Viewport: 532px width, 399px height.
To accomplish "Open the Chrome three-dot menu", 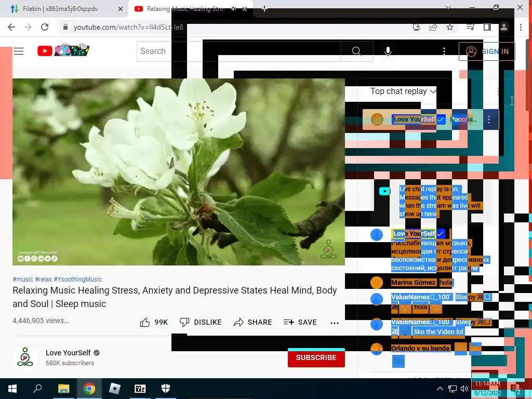I will [521, 27].
